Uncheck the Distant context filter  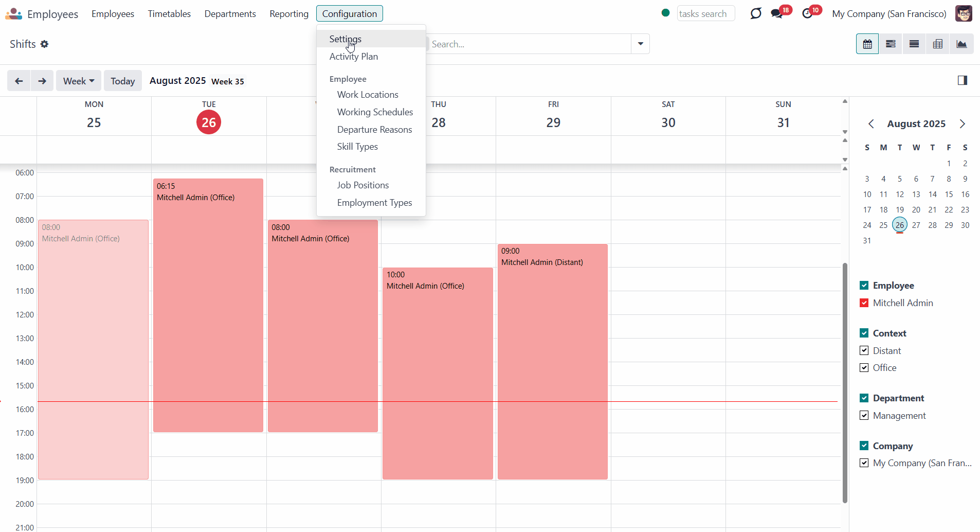(864, 350)
